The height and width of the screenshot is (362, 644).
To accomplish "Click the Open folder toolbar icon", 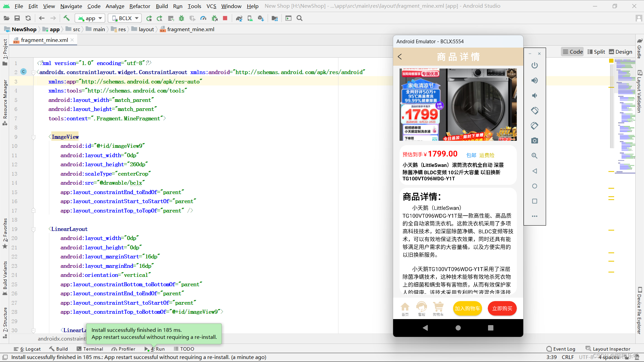I will point(6,18).
